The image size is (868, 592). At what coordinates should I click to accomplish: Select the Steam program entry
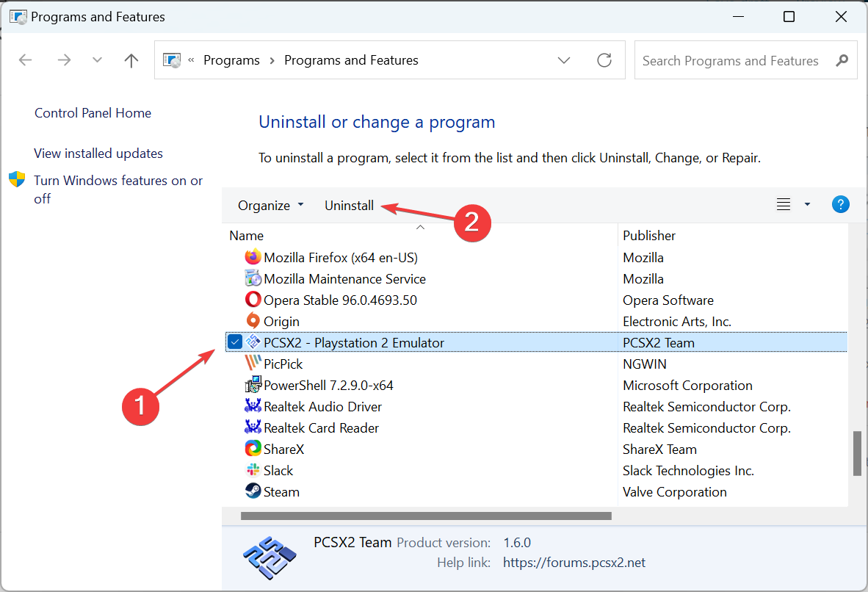click(x=281, y=492)
